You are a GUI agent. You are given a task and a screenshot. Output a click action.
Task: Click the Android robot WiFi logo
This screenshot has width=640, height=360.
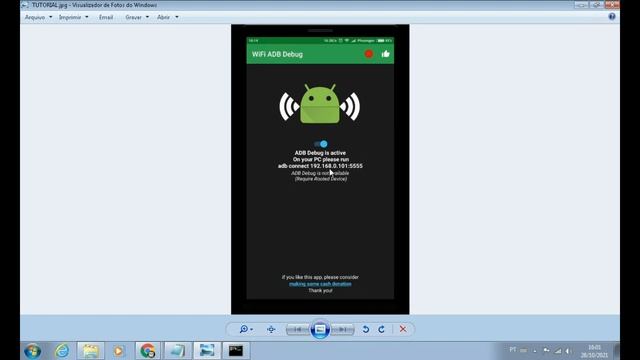coord(320,104)
